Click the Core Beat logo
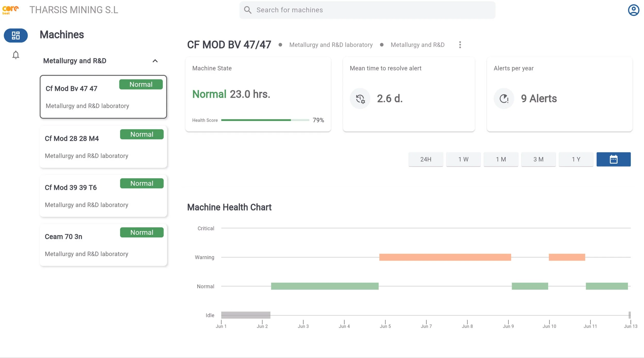Viewport: 644px width, 358px height. click(x=10, y=10)
